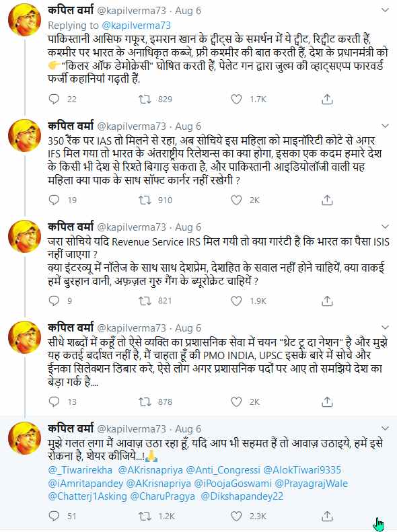
Task: Open the chevron menu on the last tweet
Action: 385,428
